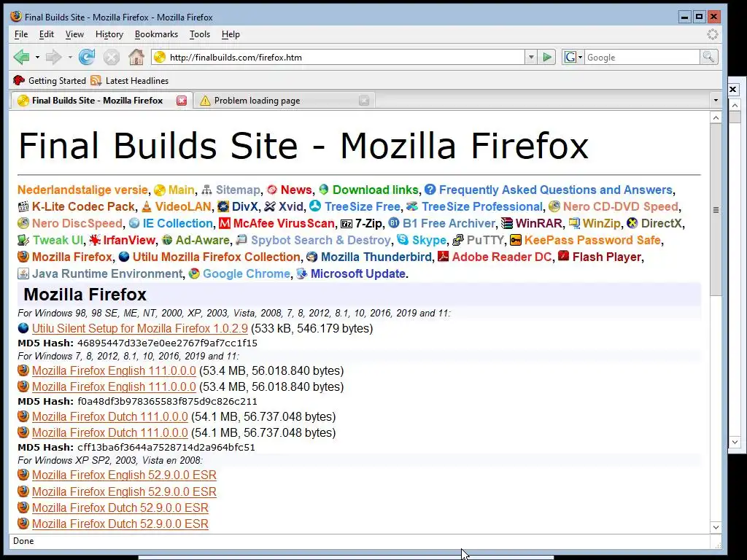Reload the current page
The height and width of the screenshot is (560, 747).
(x=87, y=57)
